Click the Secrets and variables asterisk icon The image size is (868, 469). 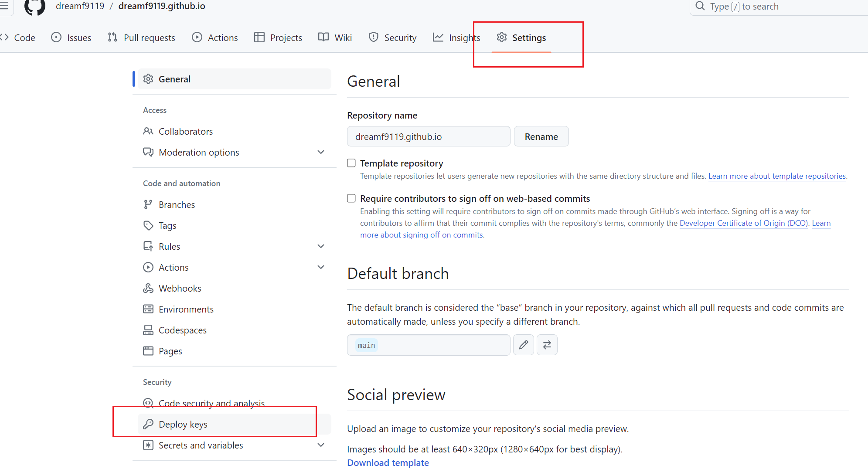point(148,445)
